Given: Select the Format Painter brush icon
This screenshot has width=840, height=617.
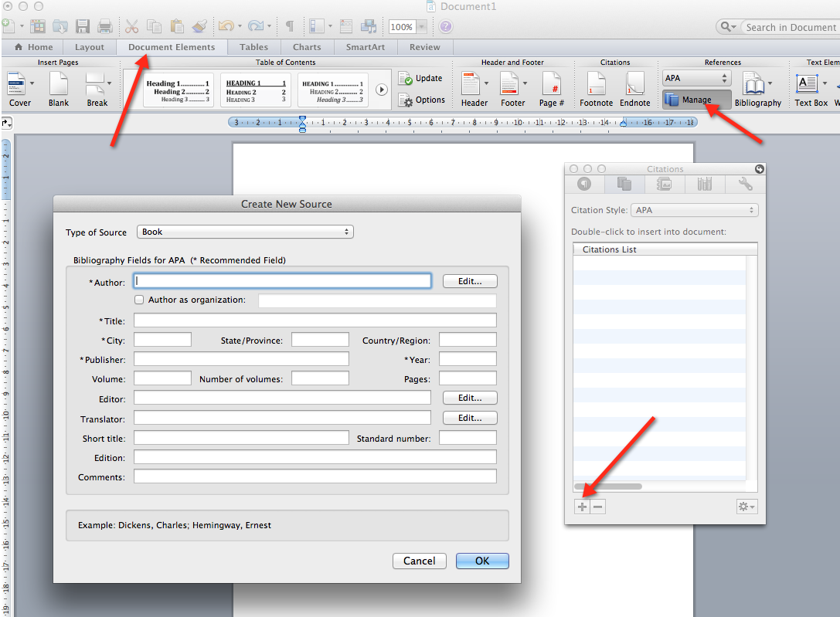Looking at the screenshot, I should point(199,26).
